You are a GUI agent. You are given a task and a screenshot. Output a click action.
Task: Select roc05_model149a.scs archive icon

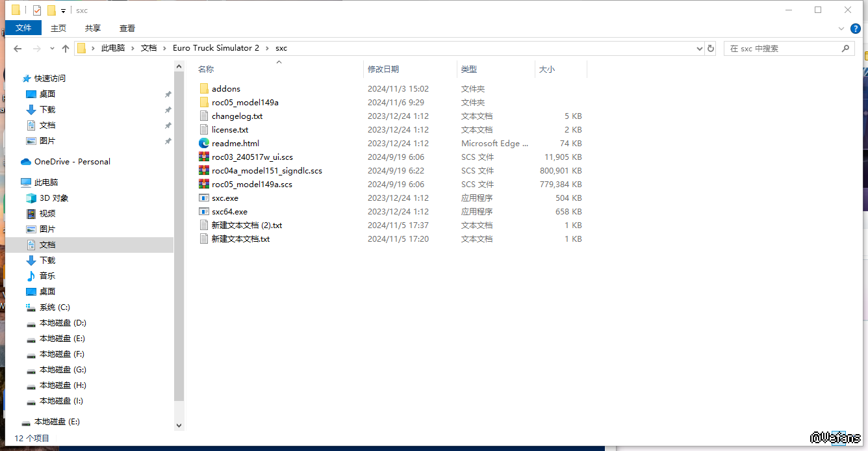[x=204, y=184]
